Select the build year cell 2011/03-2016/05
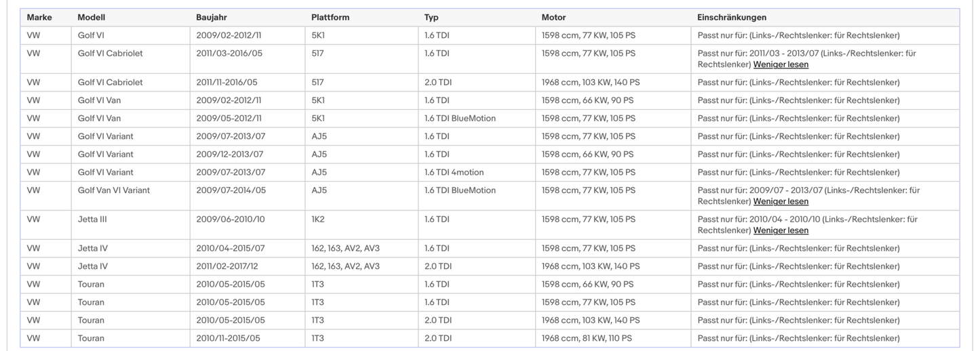Screen dimensions: 980x351 [231, 54]
